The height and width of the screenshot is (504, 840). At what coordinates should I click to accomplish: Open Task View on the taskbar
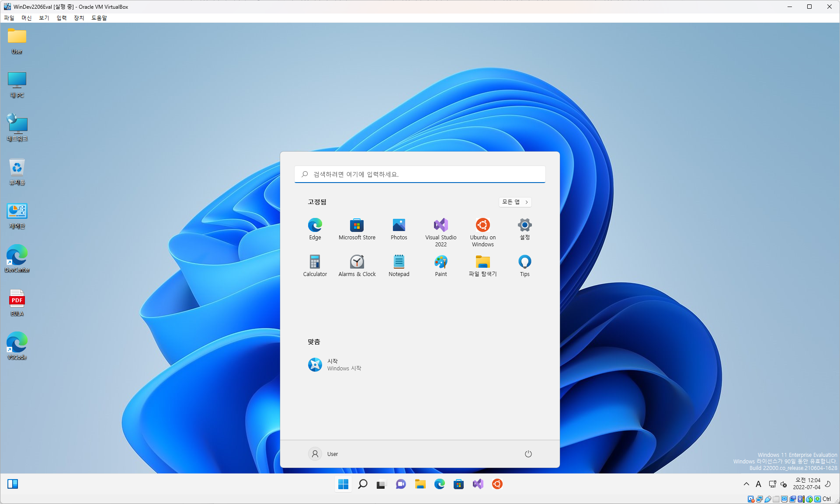coord(381,484)
